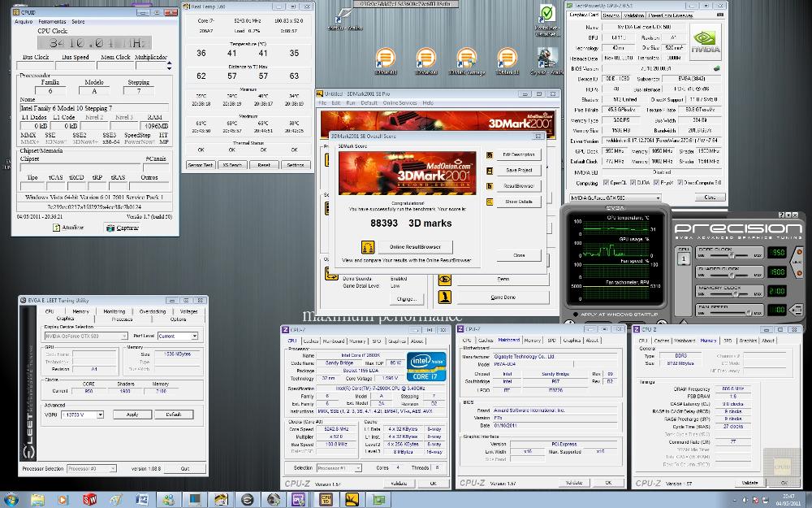812x508 pixels.
Task: Adjust the Shader Clock slider in Precision
Action: (x=730, y=275)
